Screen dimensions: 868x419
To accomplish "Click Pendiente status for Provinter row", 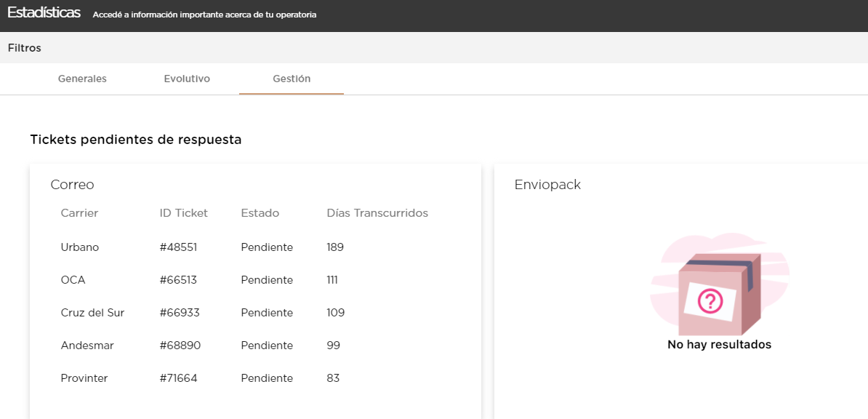I will coord(267,378).
